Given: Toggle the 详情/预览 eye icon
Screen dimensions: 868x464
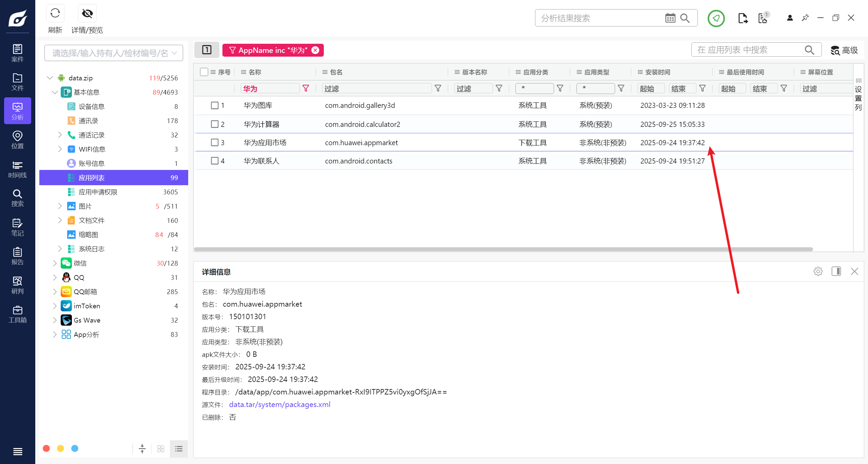Looking at the screenshot, I should pos(87,14).
